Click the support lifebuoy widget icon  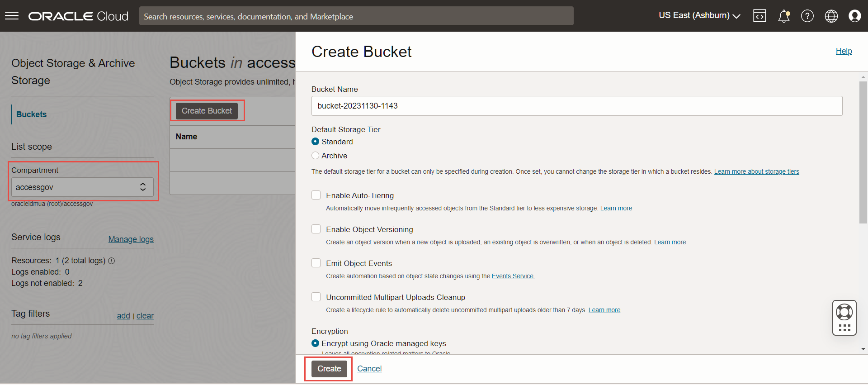[844, 312]
